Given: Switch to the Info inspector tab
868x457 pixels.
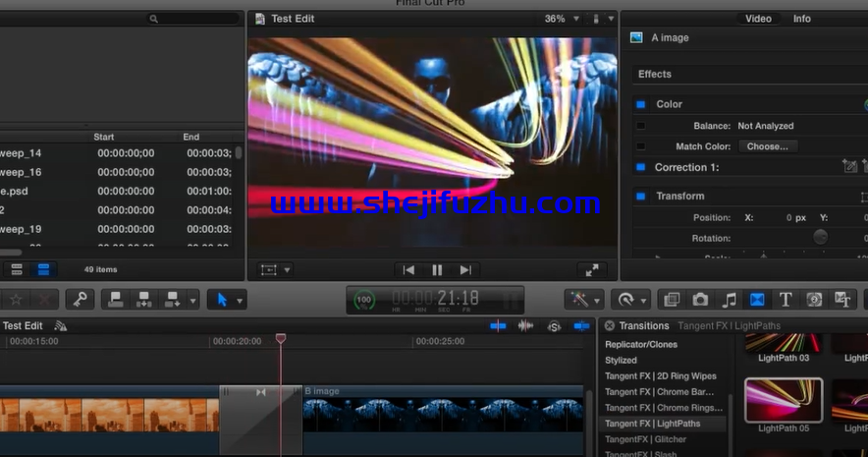Looking at the screenshot, I should (x=801, y=19).
